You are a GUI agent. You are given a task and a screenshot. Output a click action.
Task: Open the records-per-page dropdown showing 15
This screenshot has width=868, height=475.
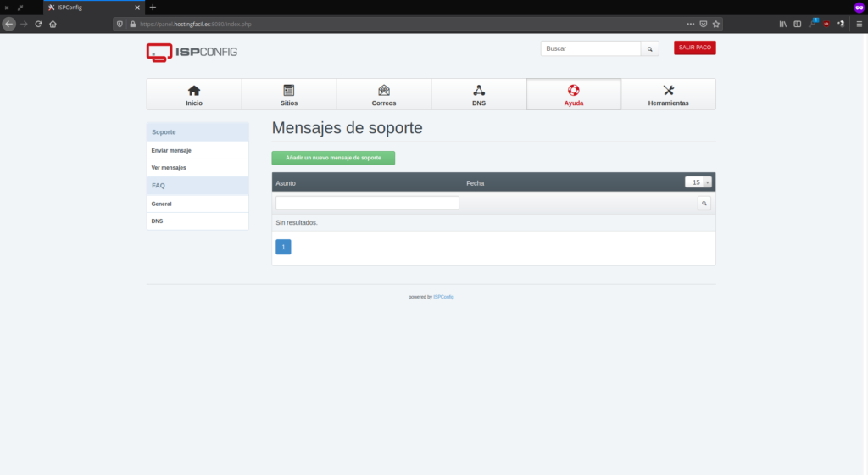click(x=698, y=182)
